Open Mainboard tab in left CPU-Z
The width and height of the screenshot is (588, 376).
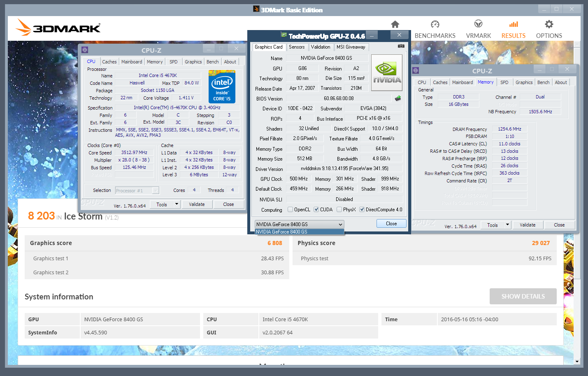coord(132,62)
